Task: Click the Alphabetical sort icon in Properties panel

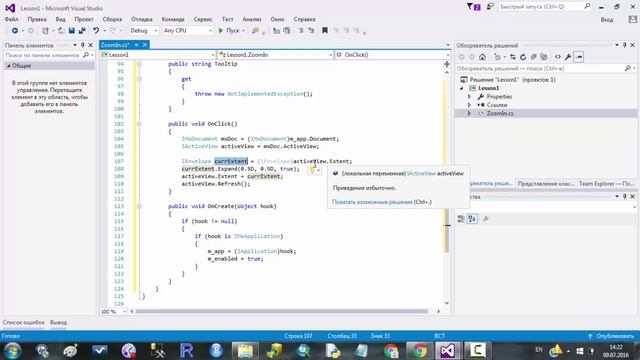Action: coord(472,219)
